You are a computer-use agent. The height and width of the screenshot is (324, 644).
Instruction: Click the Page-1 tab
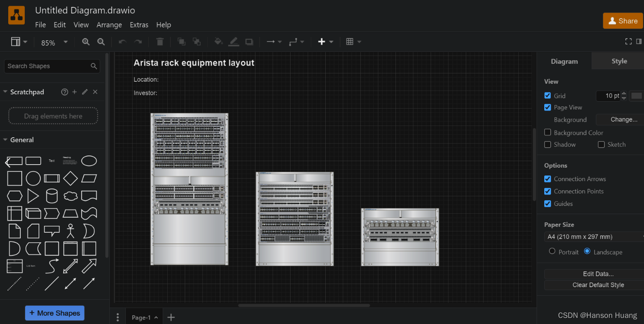pyautogui.click(x=144, y=317)
